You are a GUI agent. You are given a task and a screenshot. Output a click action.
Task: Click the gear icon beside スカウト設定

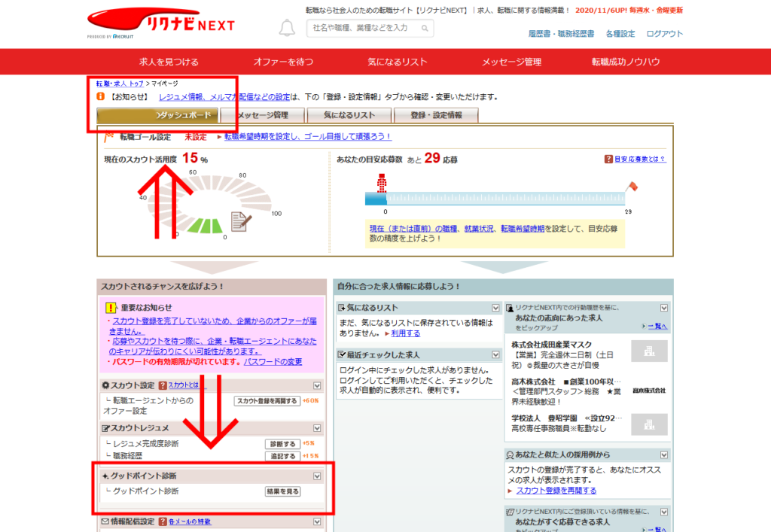pos(105,385)
